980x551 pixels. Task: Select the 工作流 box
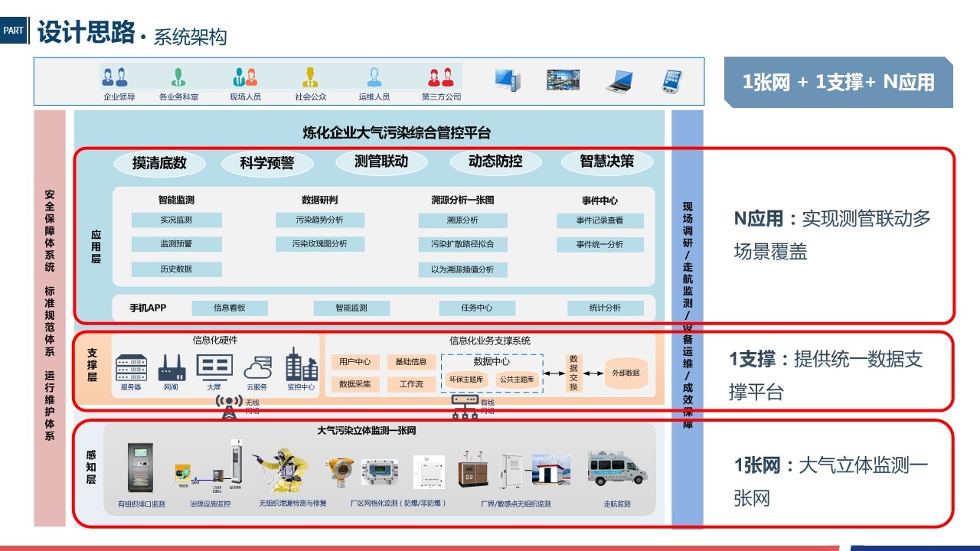(411, 384)
